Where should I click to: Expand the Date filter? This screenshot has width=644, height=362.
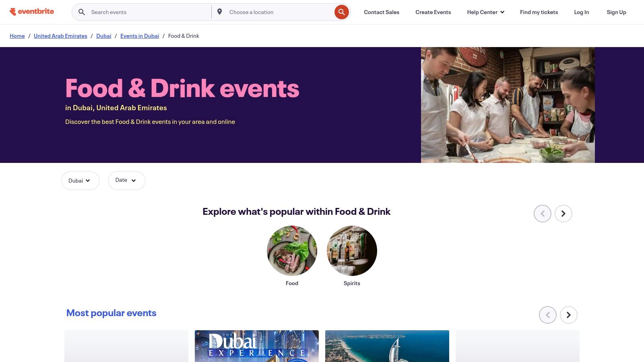pos(126,180)
